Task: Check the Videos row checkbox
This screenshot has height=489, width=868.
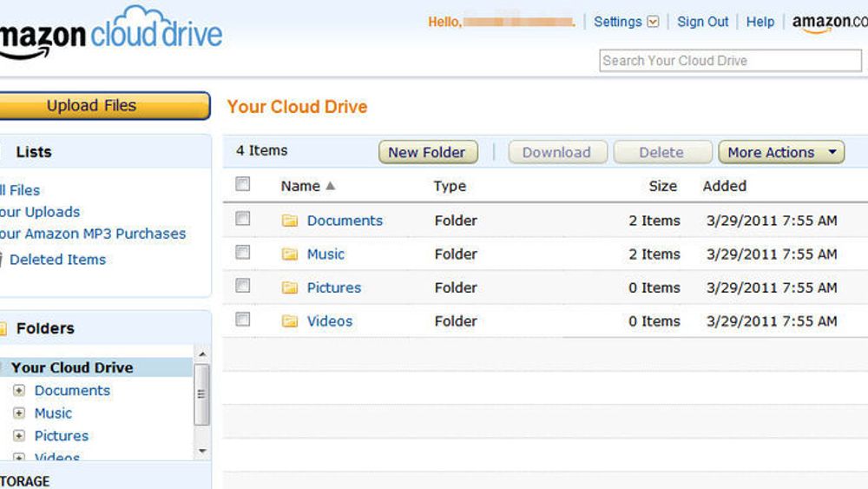Action: (242, 320)
